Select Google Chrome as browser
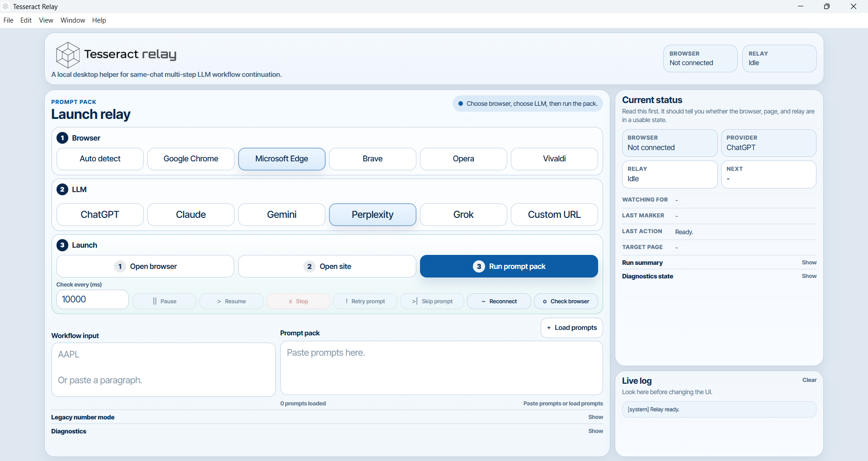The height and width of the screenshot is (461, 868). [191, 159]
